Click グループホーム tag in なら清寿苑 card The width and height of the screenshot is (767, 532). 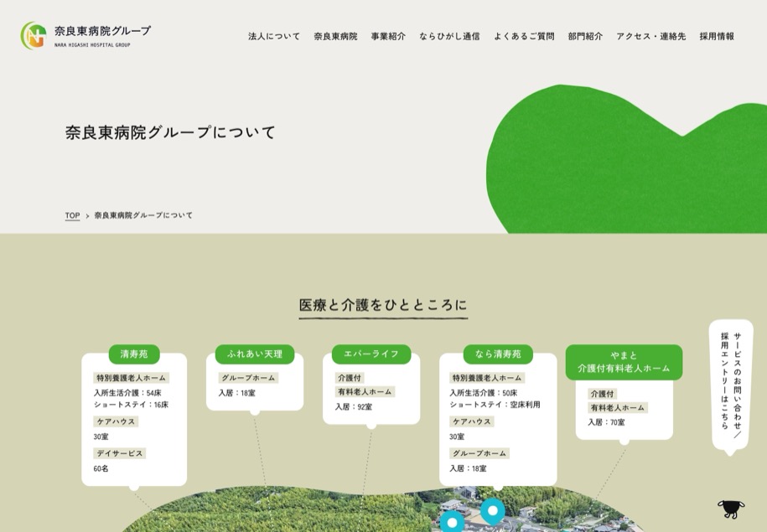(x=479, y=454)
